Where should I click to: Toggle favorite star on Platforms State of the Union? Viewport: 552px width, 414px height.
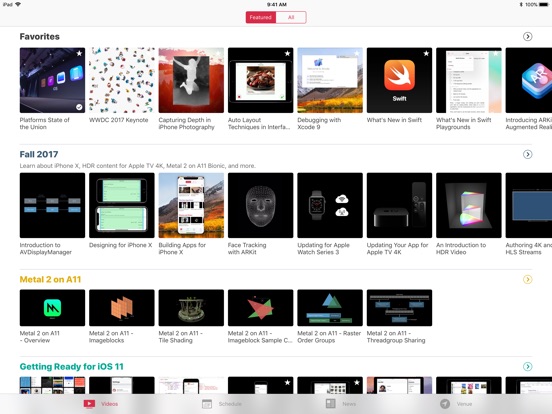click(x=79, y=54)
